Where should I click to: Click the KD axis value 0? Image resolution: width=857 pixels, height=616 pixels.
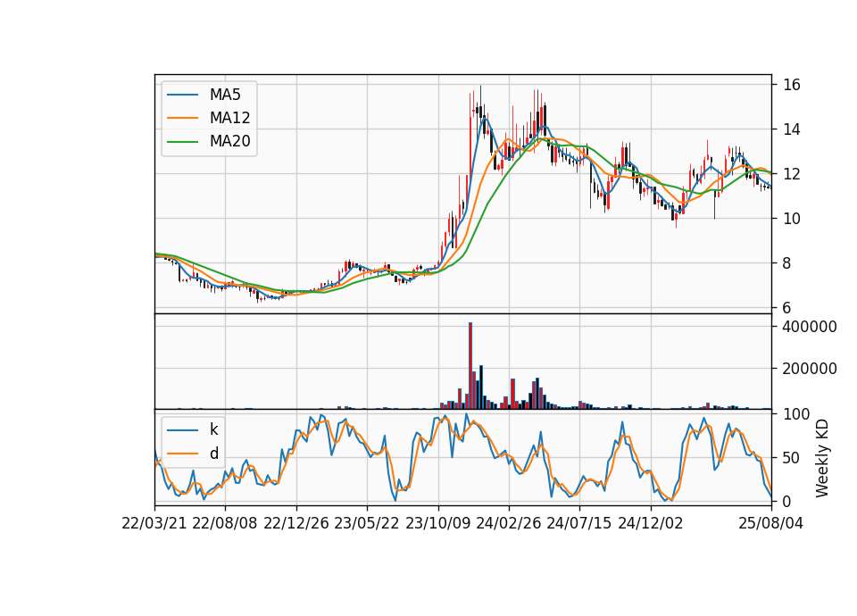click(x=787, y=502)
